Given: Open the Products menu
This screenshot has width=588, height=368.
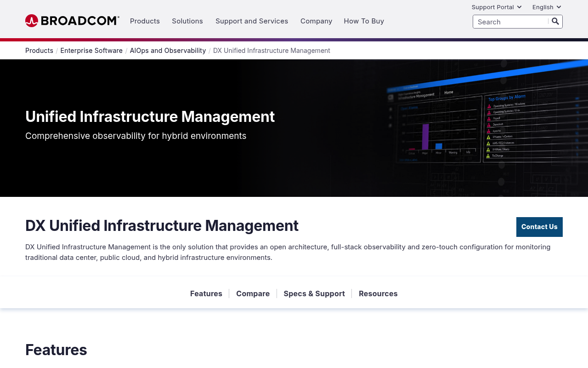Looking at the screenshot, I should [145, 21].
